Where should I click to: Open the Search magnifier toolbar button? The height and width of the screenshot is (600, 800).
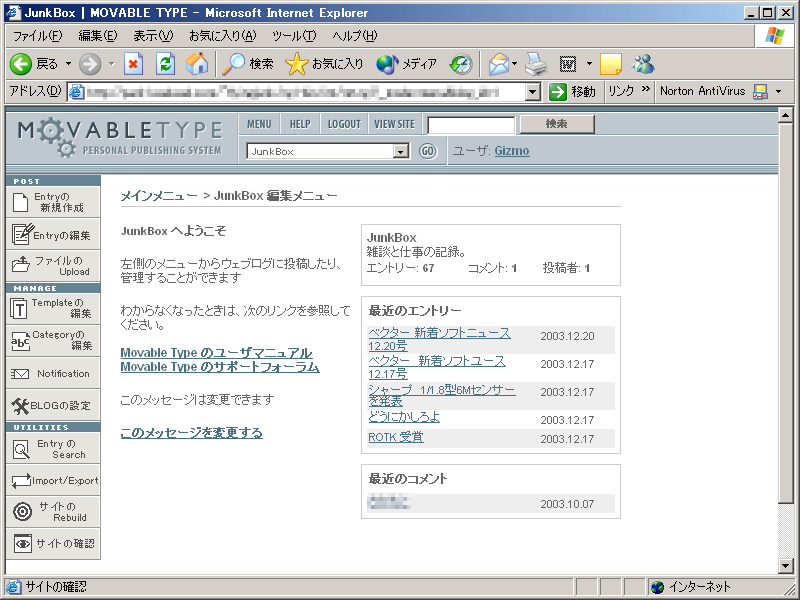pos(248,64)
